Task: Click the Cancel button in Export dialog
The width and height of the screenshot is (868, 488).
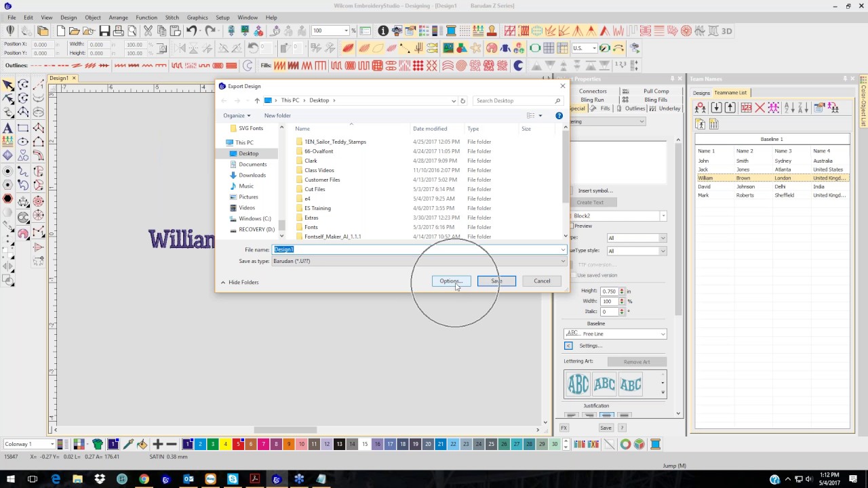Action: [x=542, y=281]
